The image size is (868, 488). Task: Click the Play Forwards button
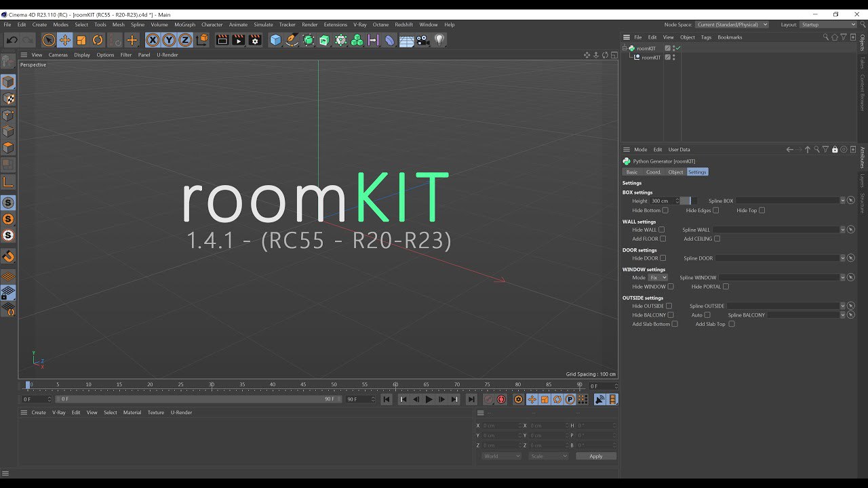click(429, 400)
